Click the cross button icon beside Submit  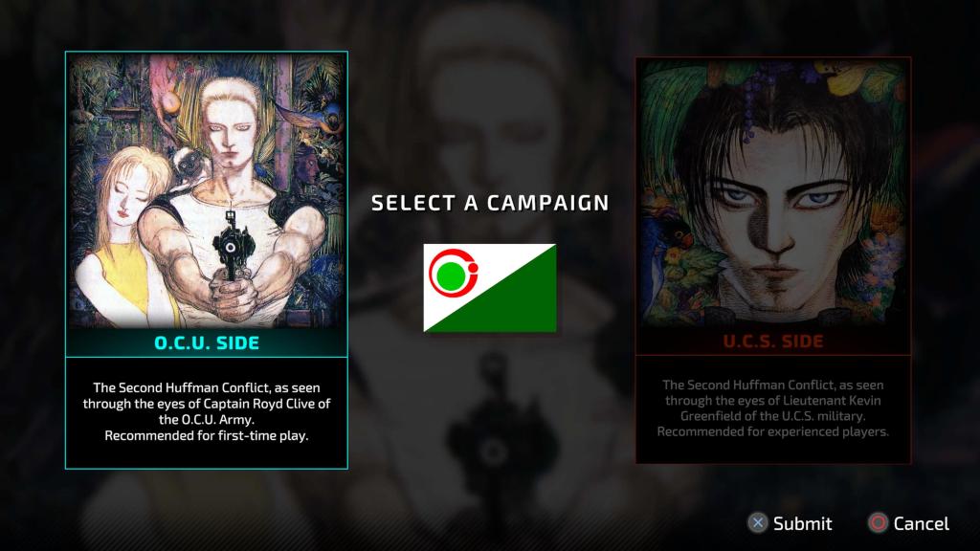pos(758,523)
